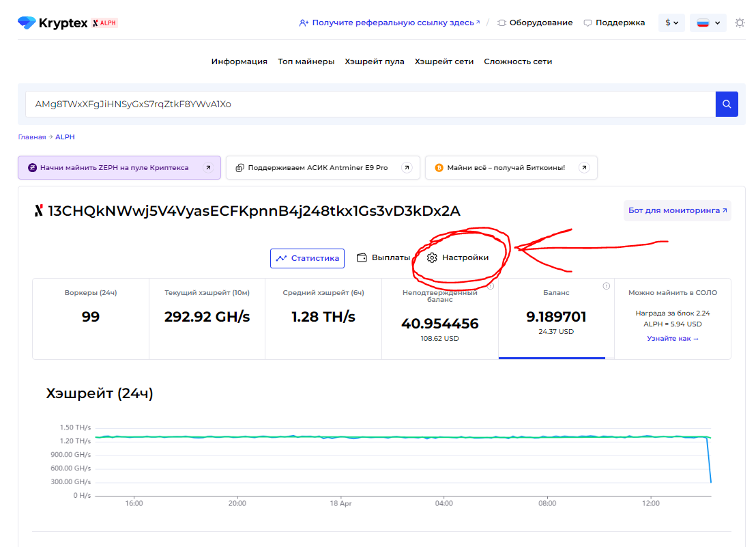Open the Оборудование link

click(535, 23)
